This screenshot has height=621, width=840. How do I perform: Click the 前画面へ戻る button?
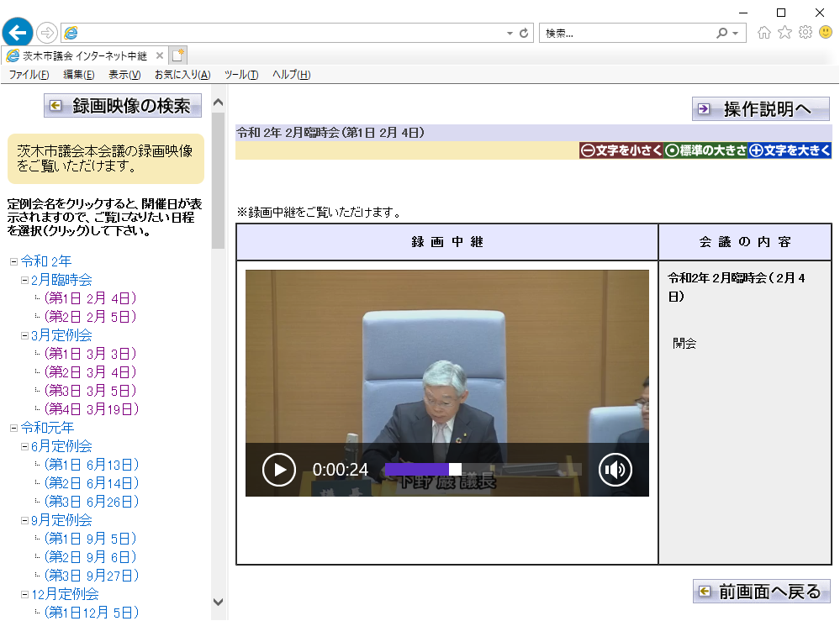pos(761,592)
